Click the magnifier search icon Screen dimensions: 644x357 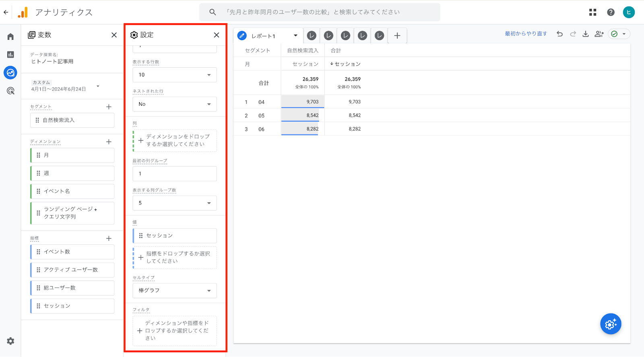(213, 12)
